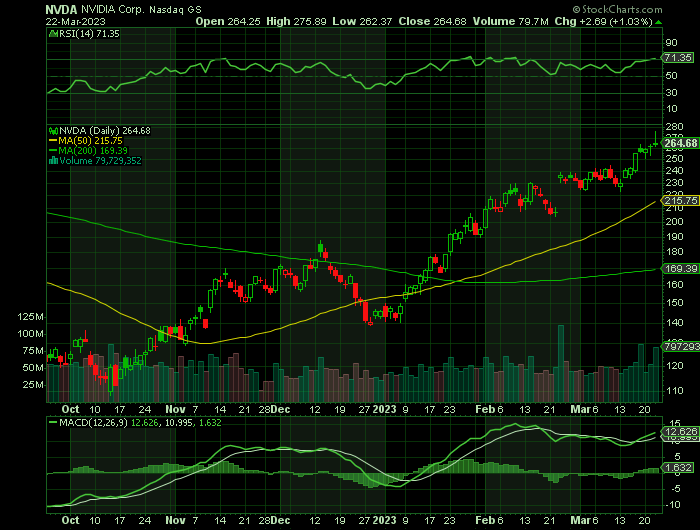Click the 160 price axis label
Image resolution: width=700 pixels, height=530 pixels.
pyautogui.click(x=674, y=285)
